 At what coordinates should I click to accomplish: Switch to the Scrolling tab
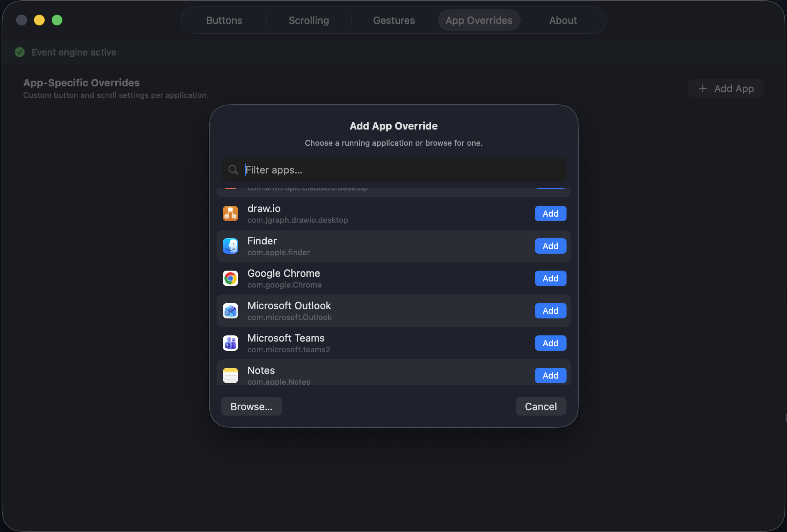click(x=309, y=20)
